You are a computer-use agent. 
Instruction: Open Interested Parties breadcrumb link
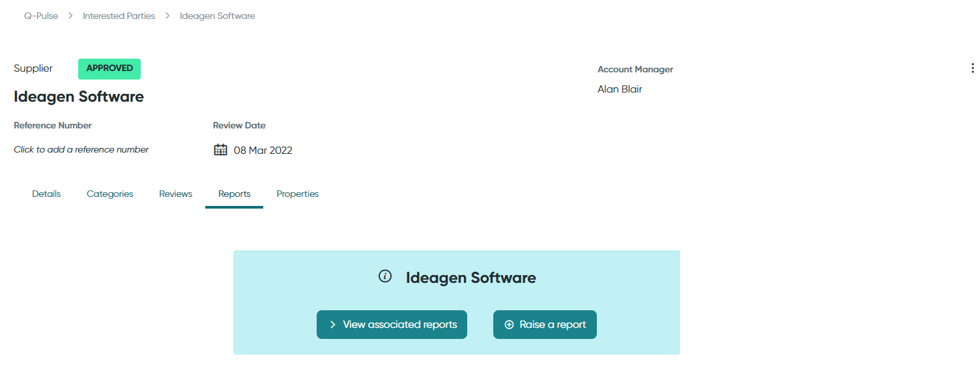119,16
